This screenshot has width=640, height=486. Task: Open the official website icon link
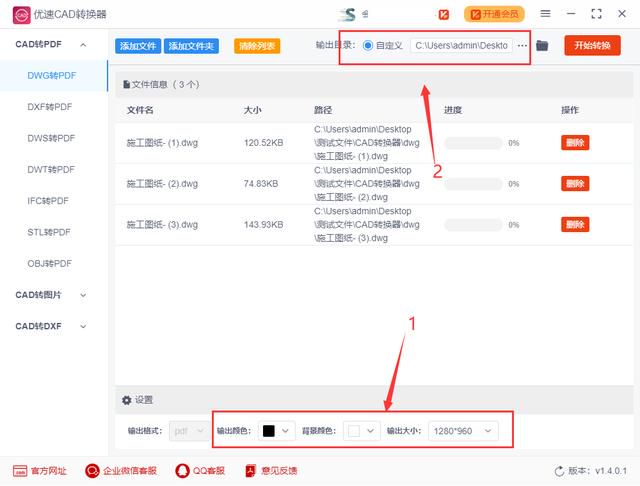pyautogui.click(x=20, y=471)
